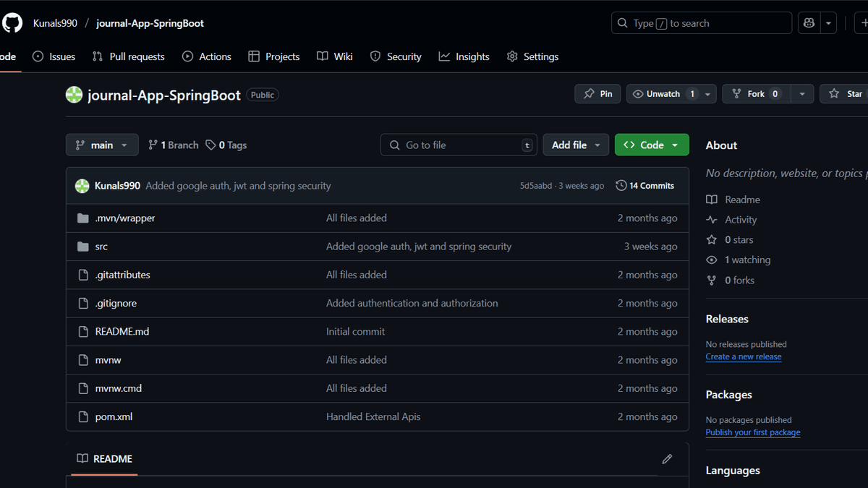Fork the repository with the Fork button
The image size is (868, 488).
coord(756,94)
